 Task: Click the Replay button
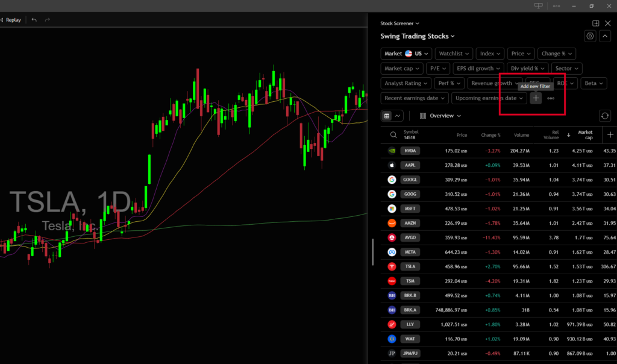[x=11, y=20]
